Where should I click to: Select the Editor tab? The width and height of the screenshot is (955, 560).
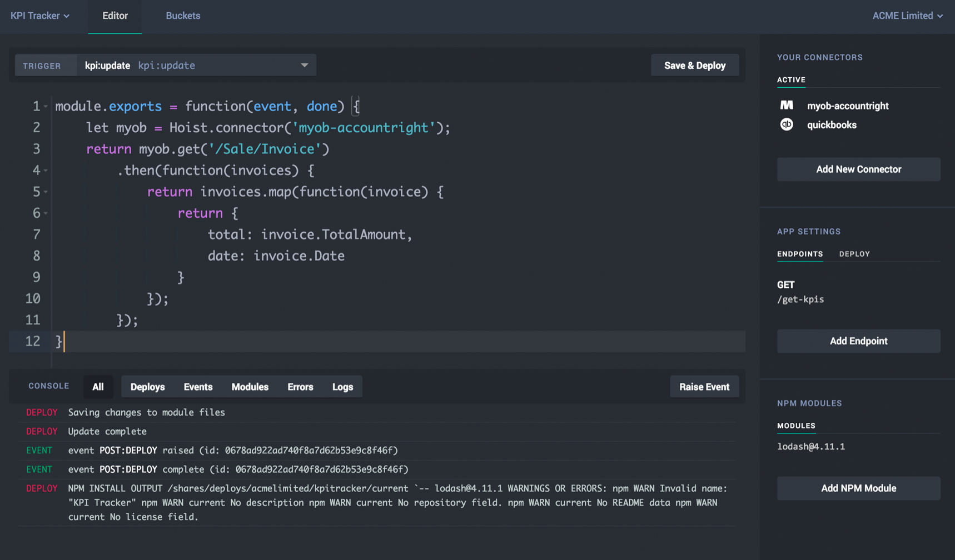coord(115,16)
